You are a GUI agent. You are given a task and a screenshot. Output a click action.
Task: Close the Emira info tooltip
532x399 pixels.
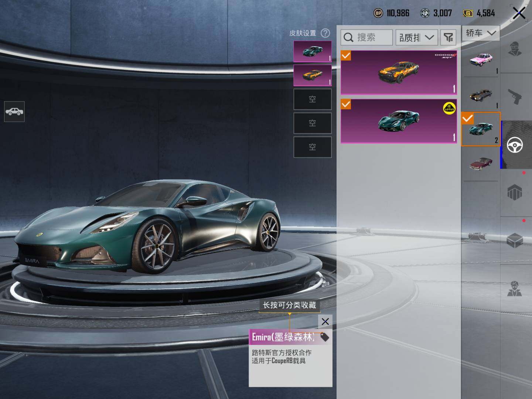point(325,321)
